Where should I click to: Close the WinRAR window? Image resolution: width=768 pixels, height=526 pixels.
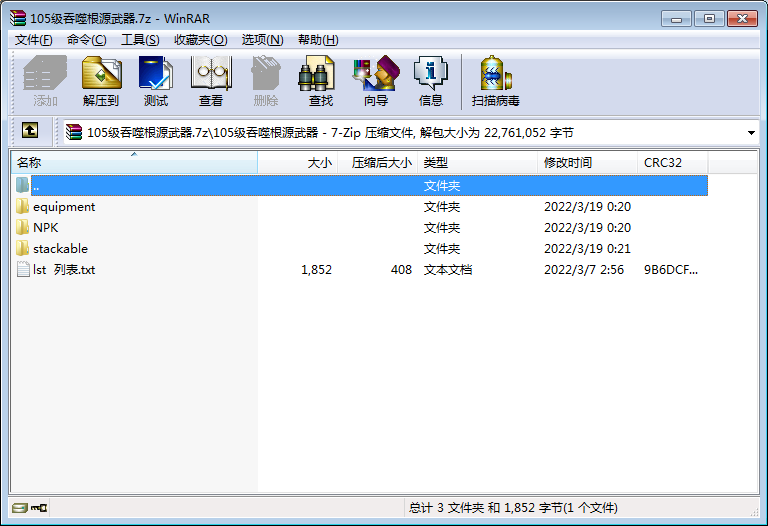point(742,19)
